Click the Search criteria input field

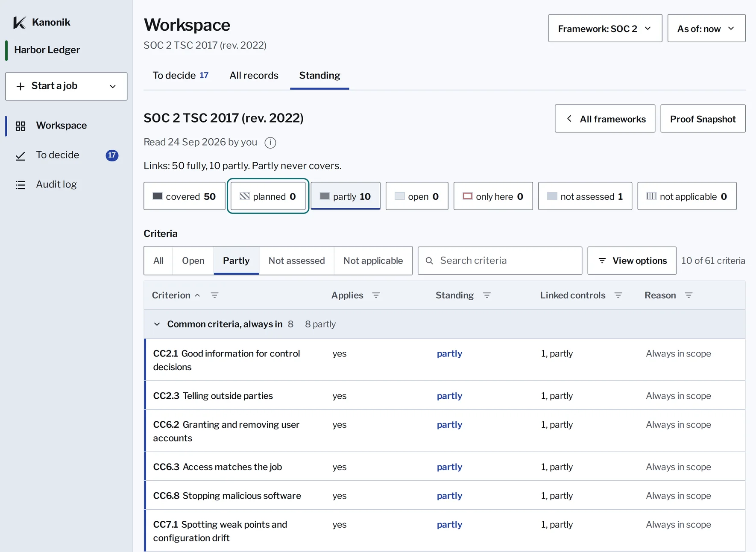(500, 260)
